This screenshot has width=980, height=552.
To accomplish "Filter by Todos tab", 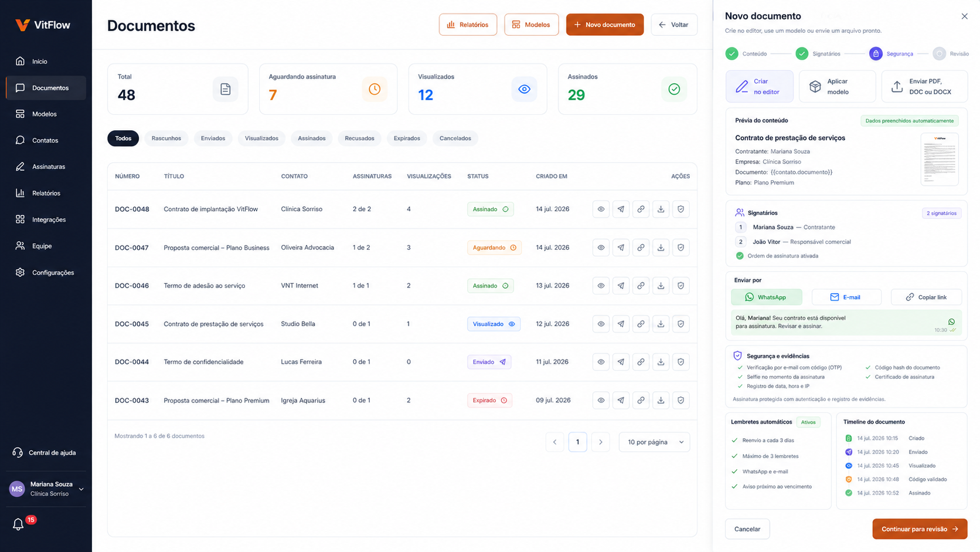I will tap(123, 138).
